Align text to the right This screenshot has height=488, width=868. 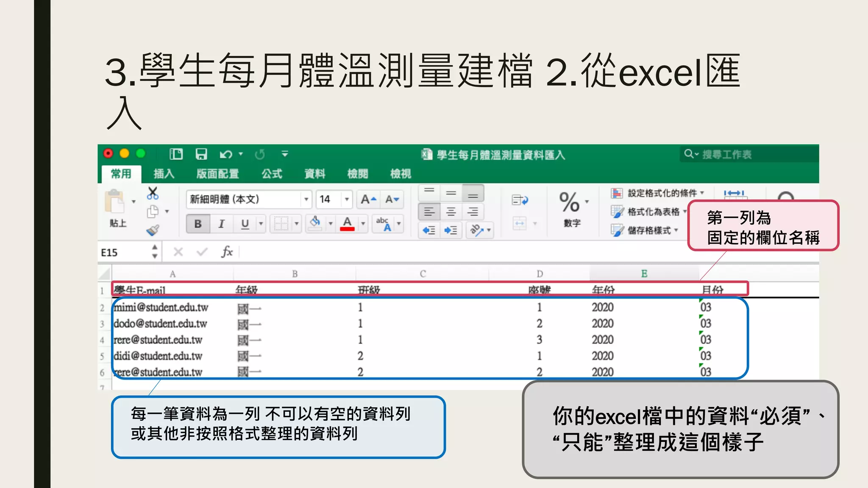click(x=473, y=211)
